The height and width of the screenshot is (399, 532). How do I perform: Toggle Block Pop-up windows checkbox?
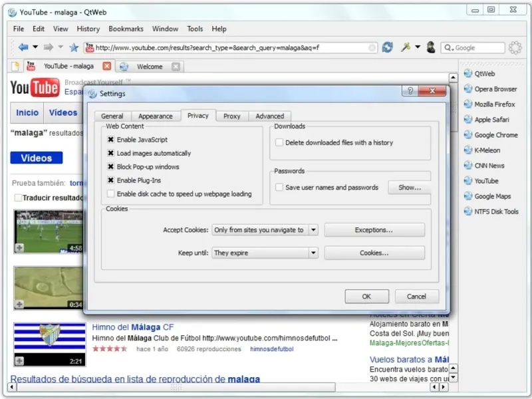110,167
